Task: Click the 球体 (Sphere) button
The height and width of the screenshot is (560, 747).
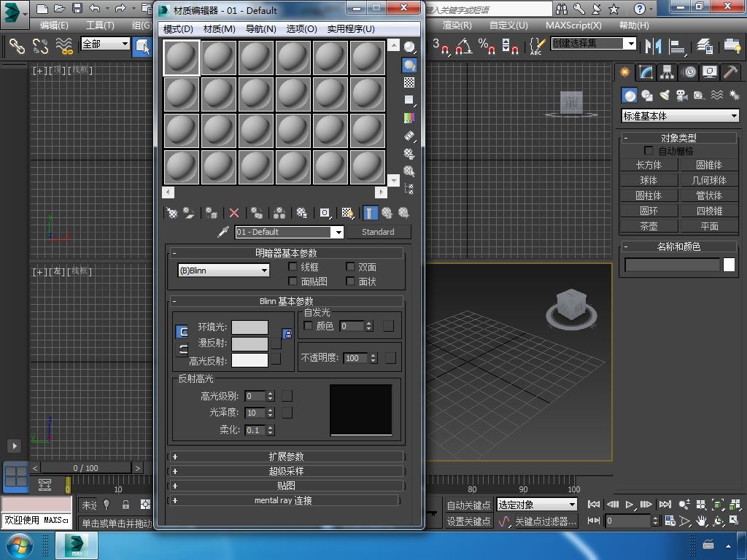Action: 649,180
